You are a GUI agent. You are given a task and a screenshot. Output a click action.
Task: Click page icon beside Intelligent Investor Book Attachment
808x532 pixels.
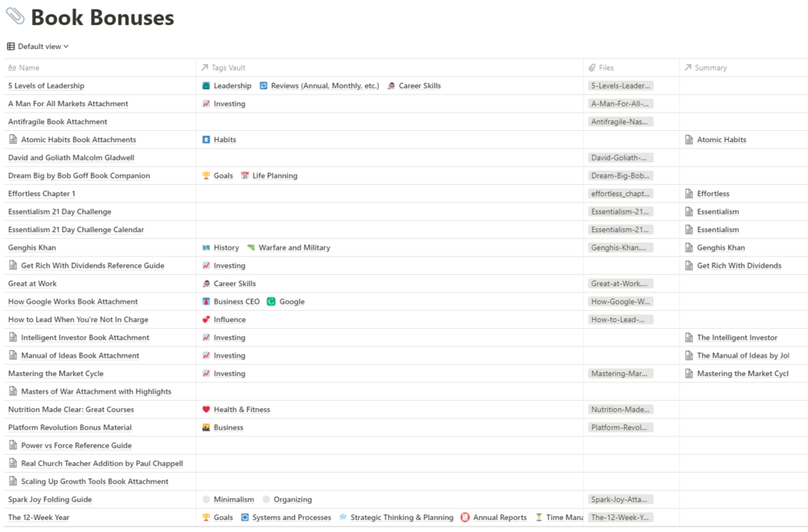coord(14,338)
